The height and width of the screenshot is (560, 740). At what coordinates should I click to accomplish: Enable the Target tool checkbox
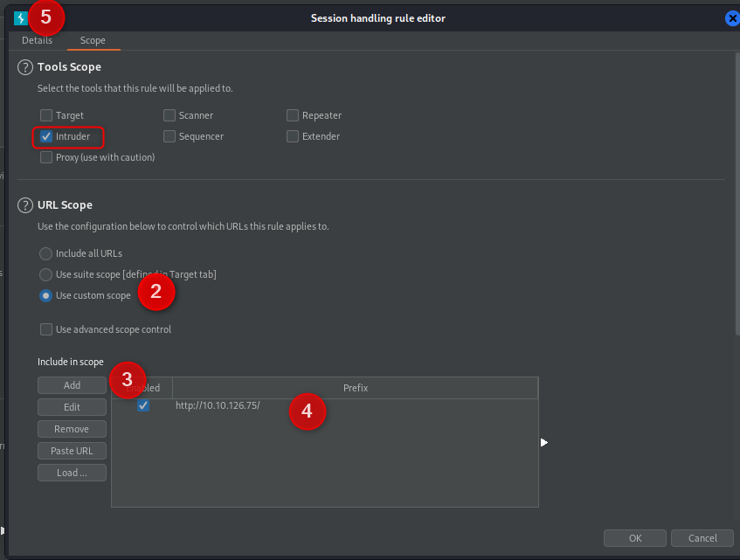coord(46,115)
